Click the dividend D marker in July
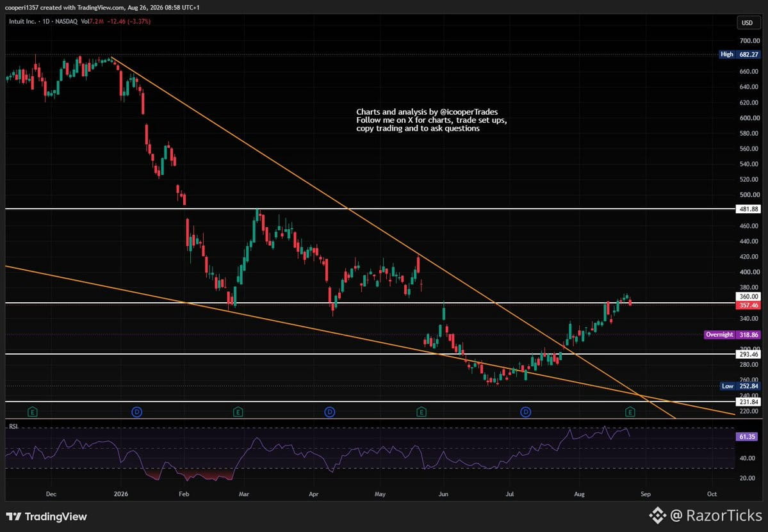The width and height of the screenshot is (768, 532). 525,412
